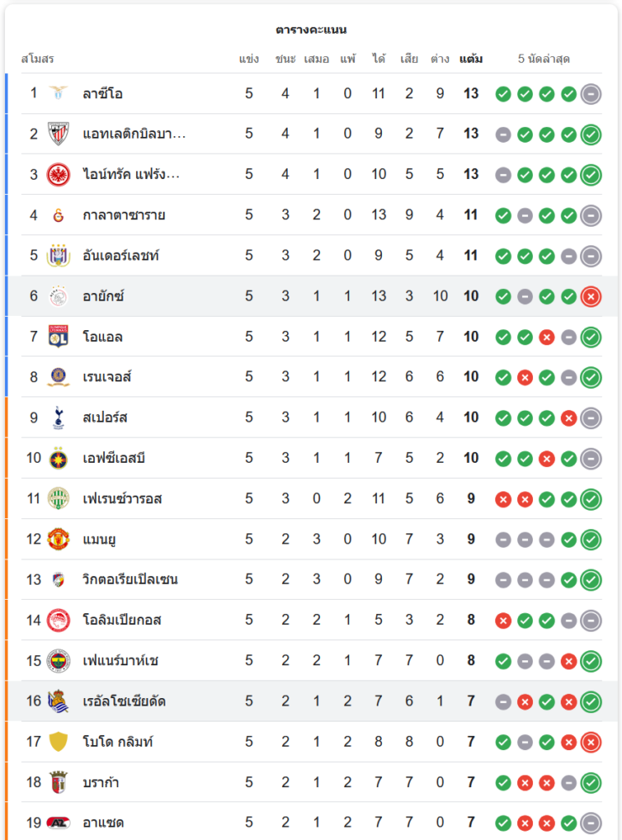Click the แต้ม points column header

click(471, 60)
